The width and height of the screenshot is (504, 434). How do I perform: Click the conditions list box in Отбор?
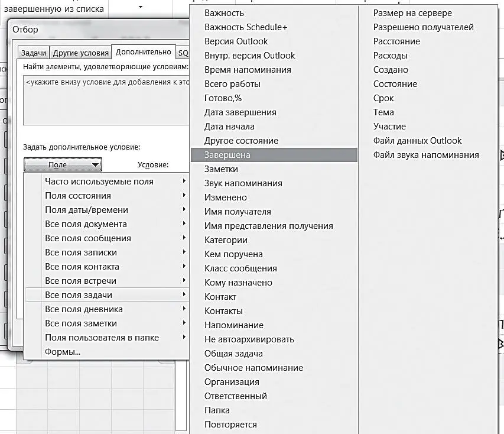(106, 100)
